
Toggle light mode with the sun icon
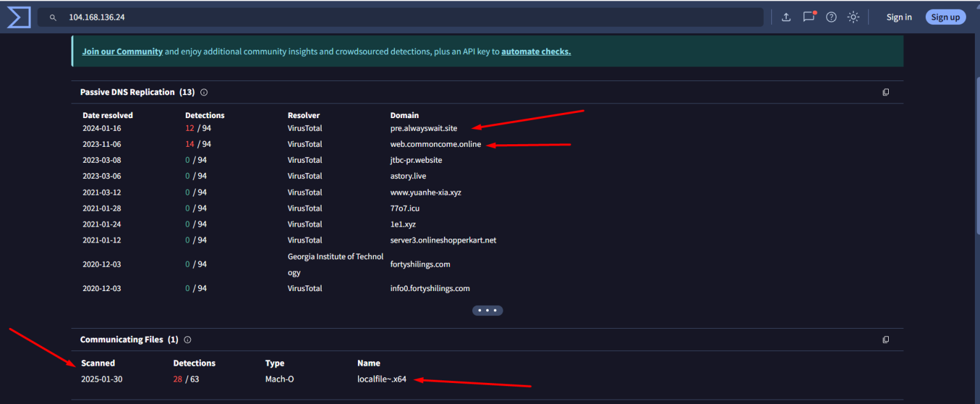pyautogui.click(x=853, y=17)
